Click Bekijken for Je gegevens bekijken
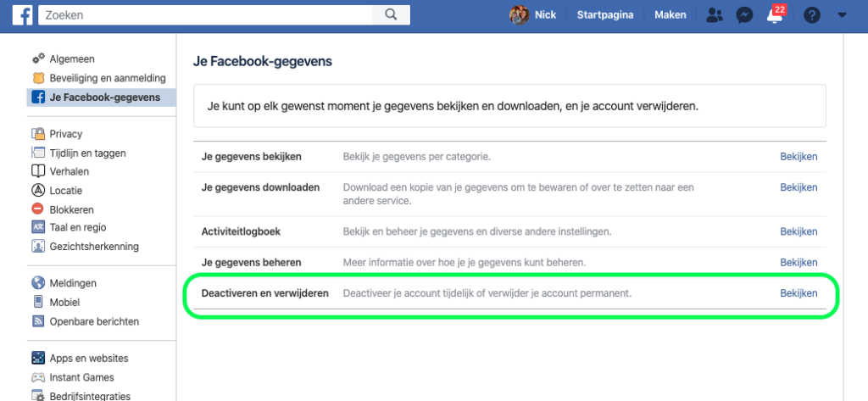 [x=798, y=157]
